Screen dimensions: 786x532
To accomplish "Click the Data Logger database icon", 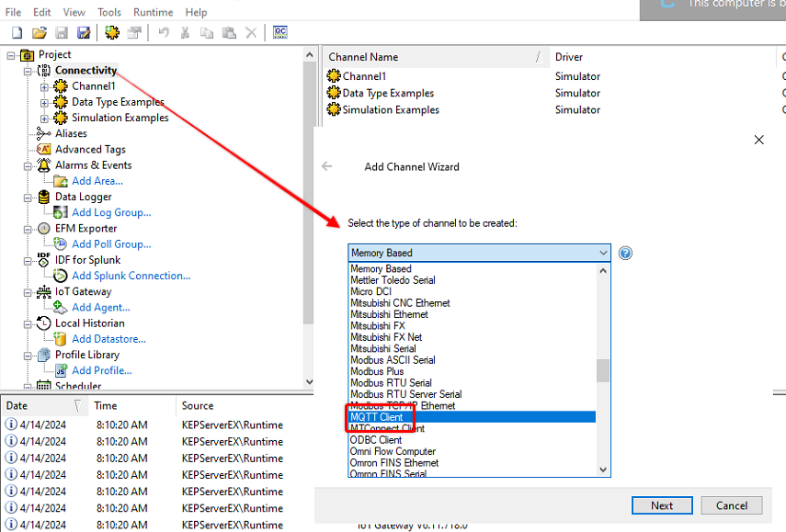I will [x=44, y=197].
